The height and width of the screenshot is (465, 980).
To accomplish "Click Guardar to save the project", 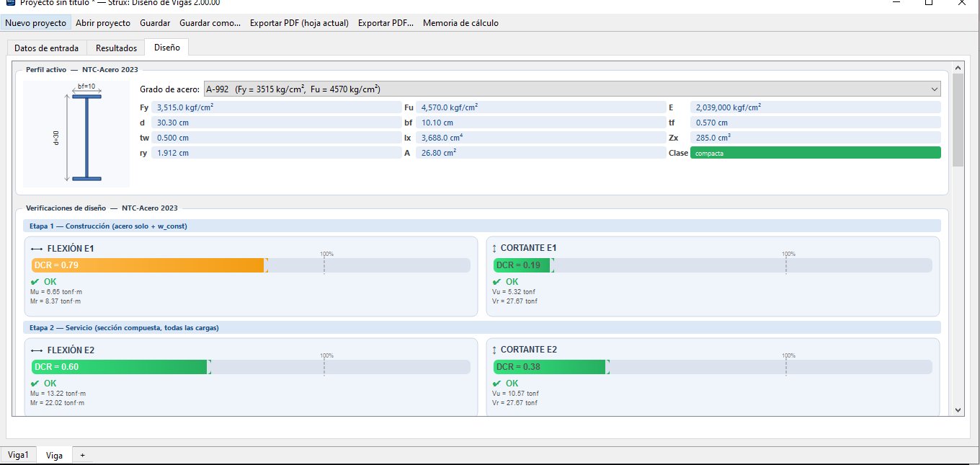I will [x=155, y=23].
